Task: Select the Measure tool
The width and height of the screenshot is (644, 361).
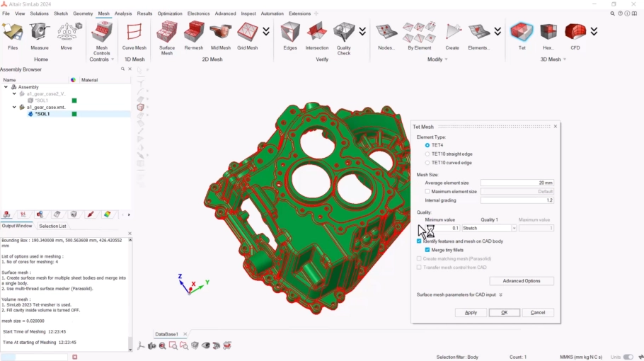Action: click(x=40, y=36)
